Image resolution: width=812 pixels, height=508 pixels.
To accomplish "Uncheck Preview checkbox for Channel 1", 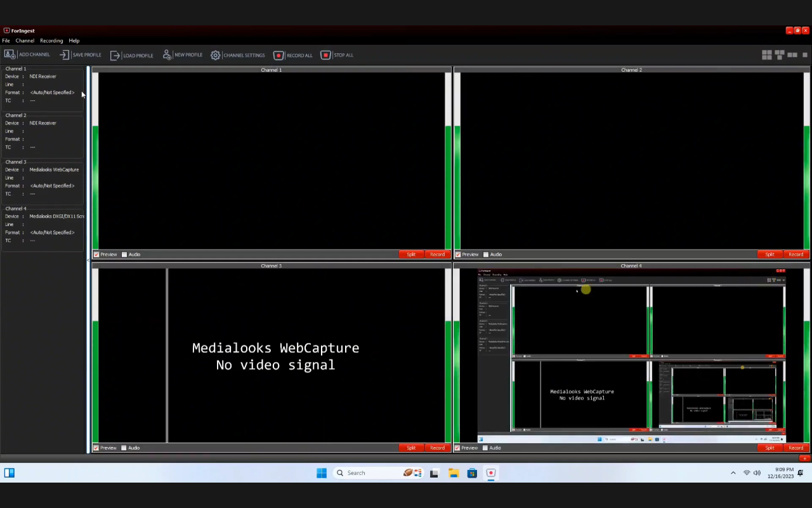I will point(96,255).
